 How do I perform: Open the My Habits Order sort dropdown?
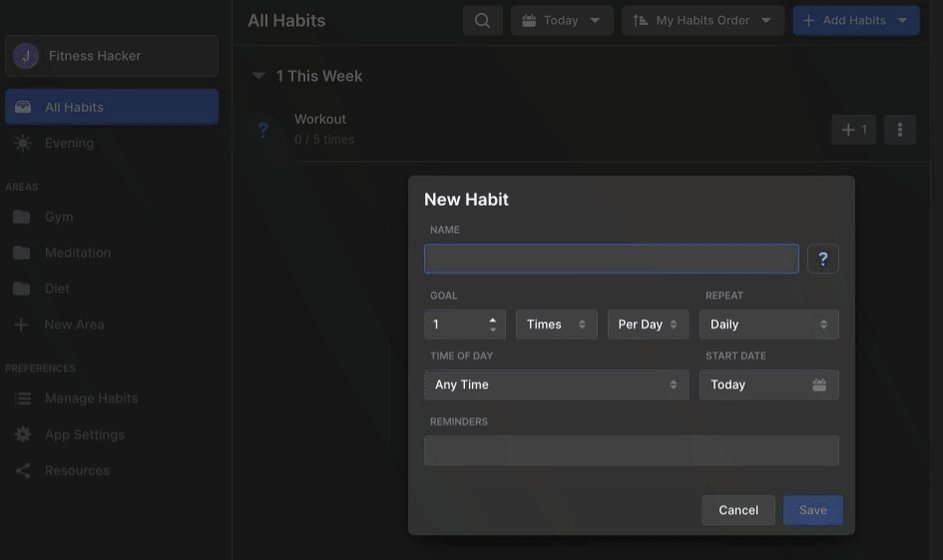pos(702,20)
